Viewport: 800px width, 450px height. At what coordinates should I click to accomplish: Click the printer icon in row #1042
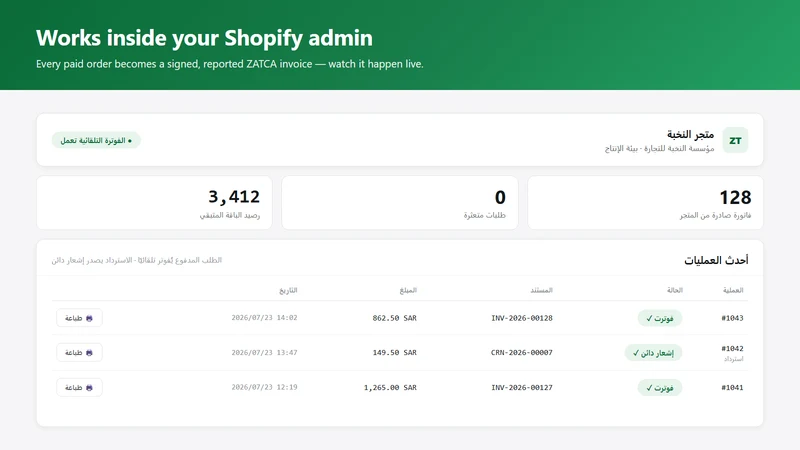[x=89, y=353]
